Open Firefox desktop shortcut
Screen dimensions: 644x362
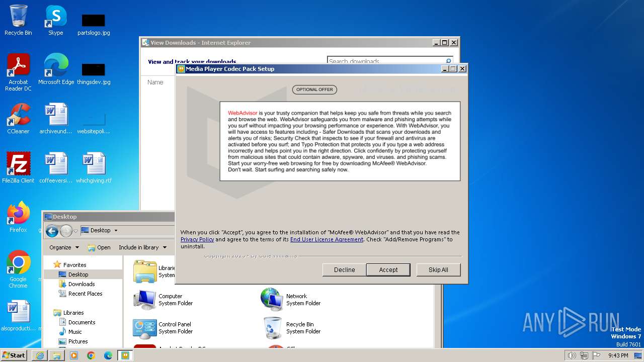[x=18, y=217]
